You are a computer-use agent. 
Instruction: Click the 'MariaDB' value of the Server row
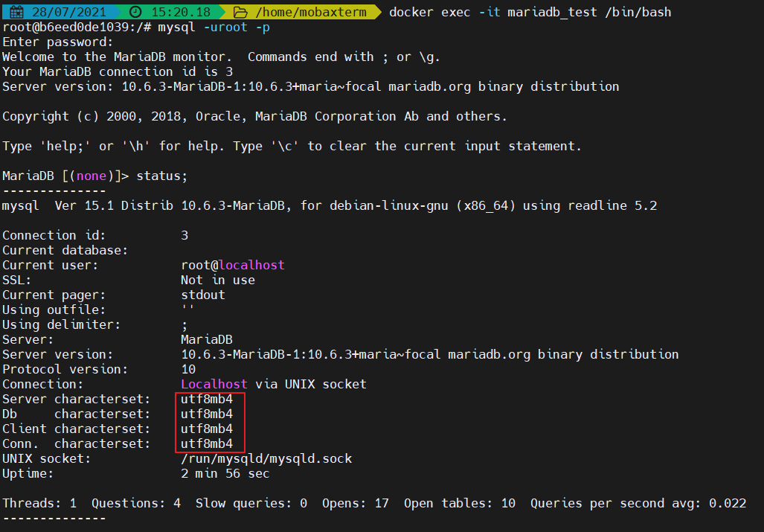tap(207, 339)
